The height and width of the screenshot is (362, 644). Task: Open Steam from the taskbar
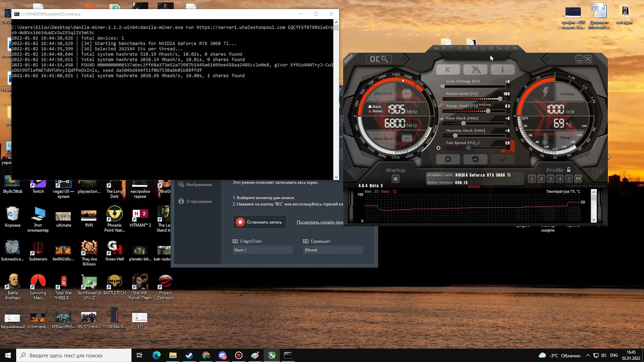point(189,355)
